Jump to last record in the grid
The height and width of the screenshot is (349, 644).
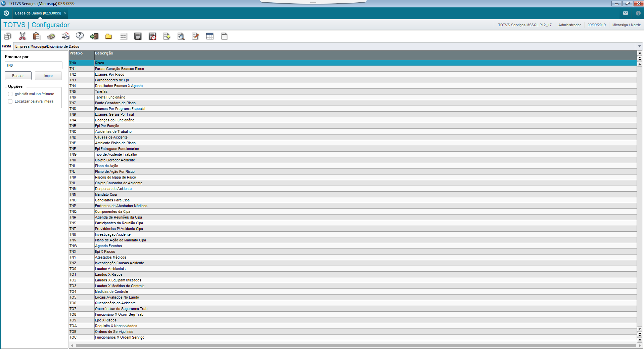640,340
